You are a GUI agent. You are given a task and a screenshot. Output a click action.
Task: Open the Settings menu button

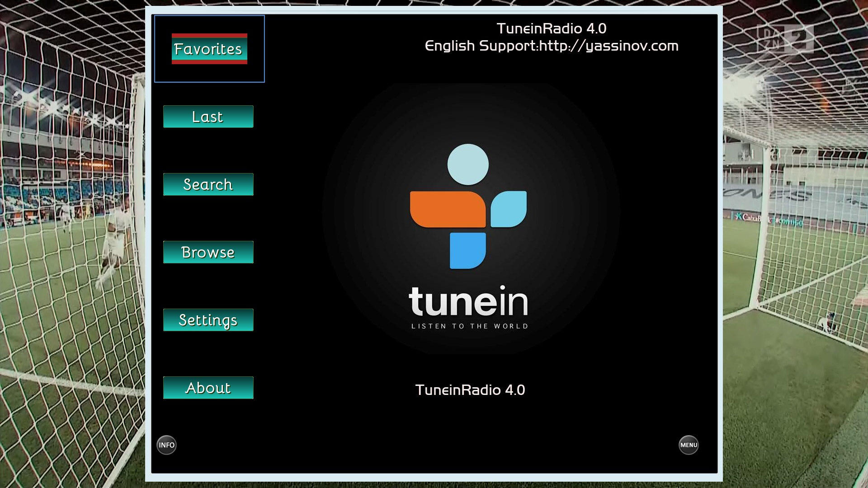pos(208,320)
